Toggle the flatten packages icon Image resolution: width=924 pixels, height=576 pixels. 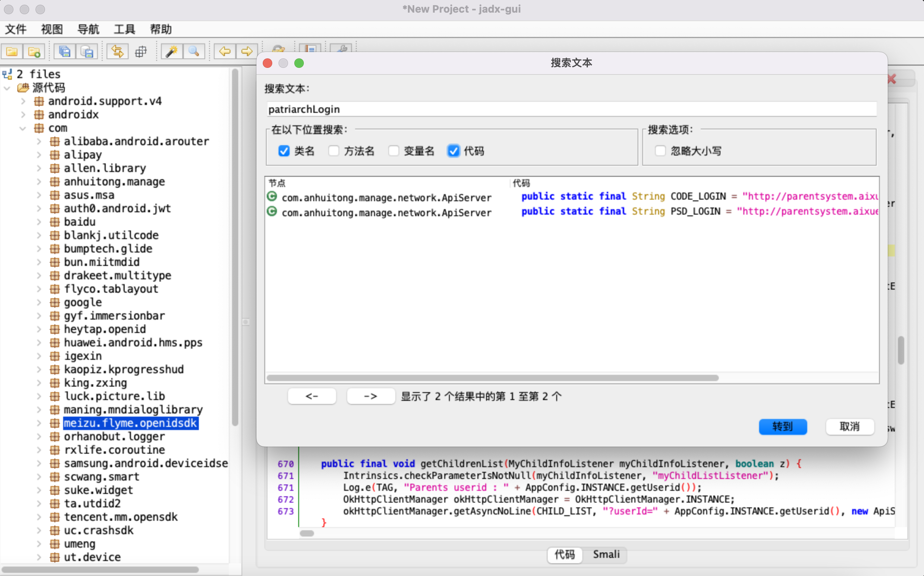tap(140, 52)
